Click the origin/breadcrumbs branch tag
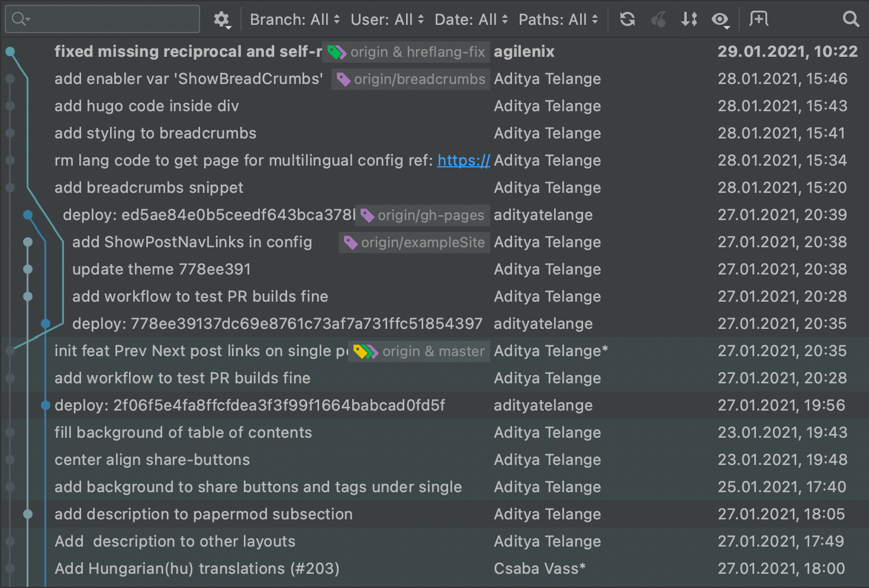 click(x=412, y=79)
